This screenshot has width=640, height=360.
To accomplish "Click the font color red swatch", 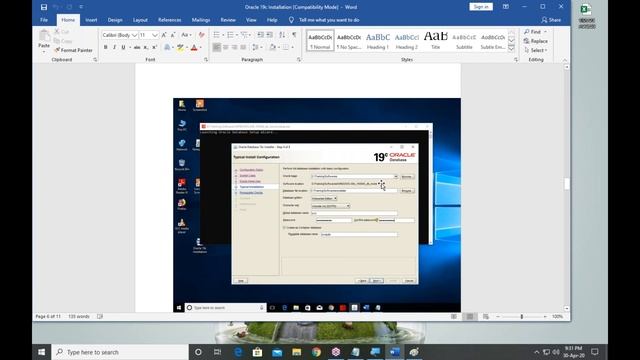I will pyautogui.click(x=194, y=47).
